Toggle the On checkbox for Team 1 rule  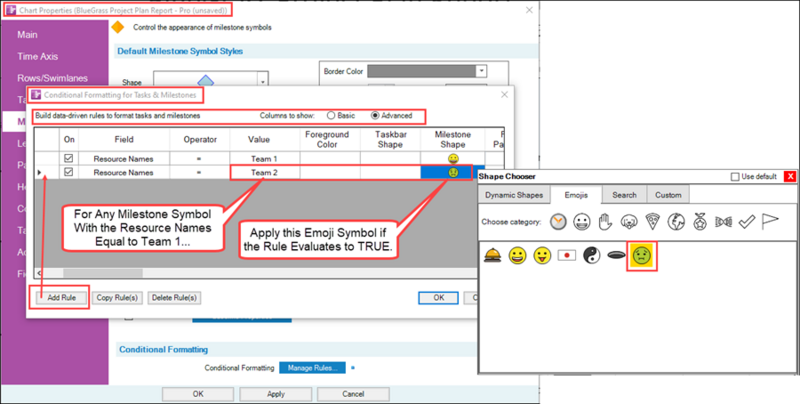pyautogui.click(x=68, y=159)
